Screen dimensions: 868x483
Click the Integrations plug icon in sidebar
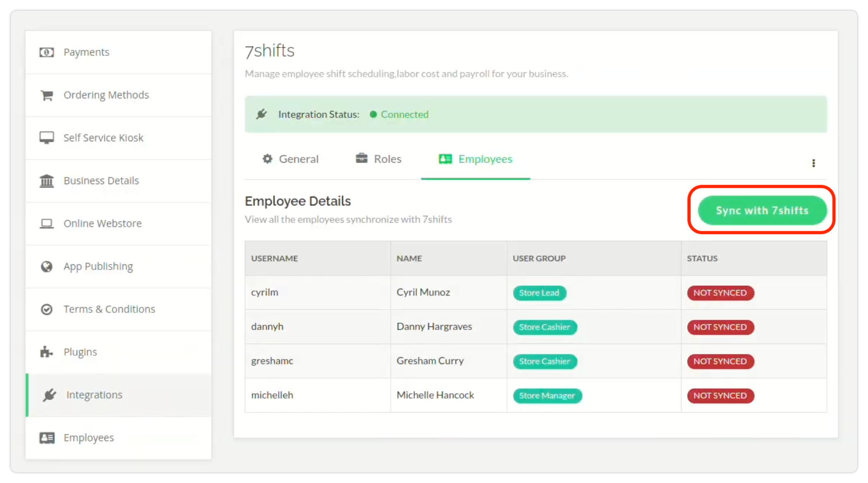(x=49, y=395)
